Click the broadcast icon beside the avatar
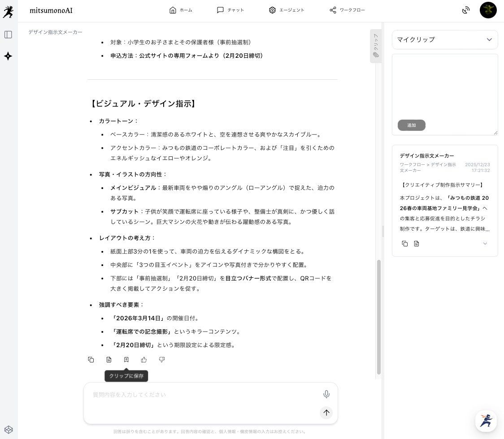This screenshot has height=439, width=504. (466, 10)
